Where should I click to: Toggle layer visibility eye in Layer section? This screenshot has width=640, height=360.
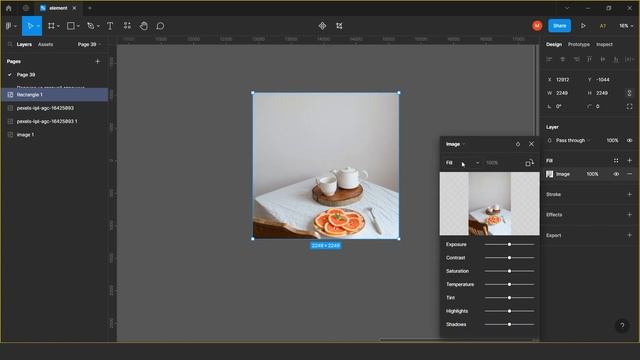tap(629, 140)
